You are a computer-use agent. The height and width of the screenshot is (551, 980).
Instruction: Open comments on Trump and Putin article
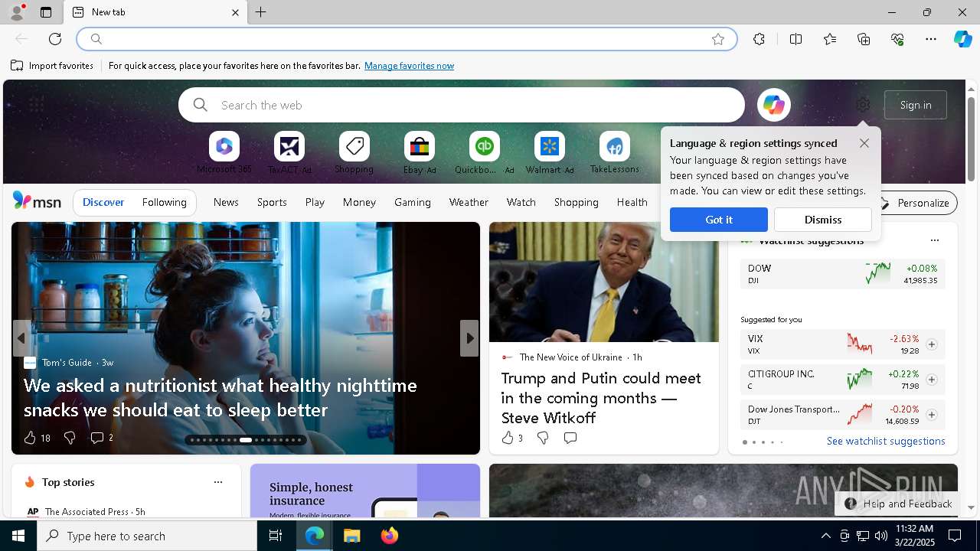570,438
